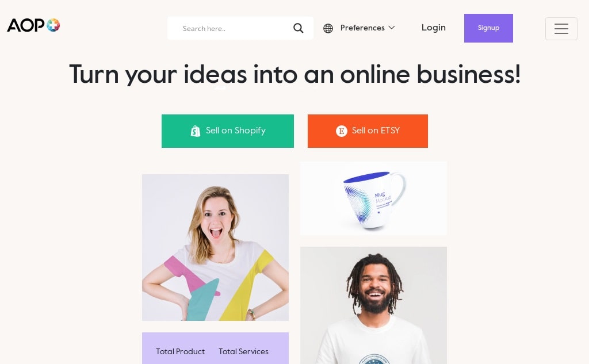Image resolution: width=589 pixels, height=364 pixels.
Task: Click the Sell on Shopify button
Action: click(228, 131)
